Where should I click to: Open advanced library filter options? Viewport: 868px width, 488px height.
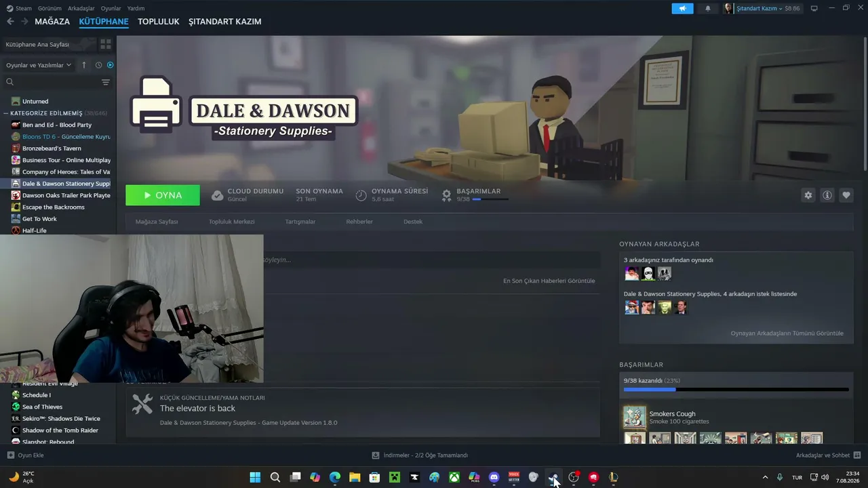[x=106, y=82]
